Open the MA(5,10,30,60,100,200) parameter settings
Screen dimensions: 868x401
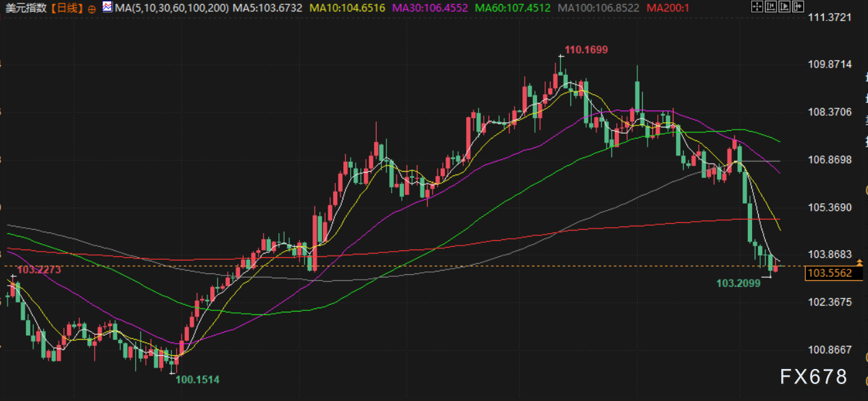pyautogui.click(x=171, y=8)
